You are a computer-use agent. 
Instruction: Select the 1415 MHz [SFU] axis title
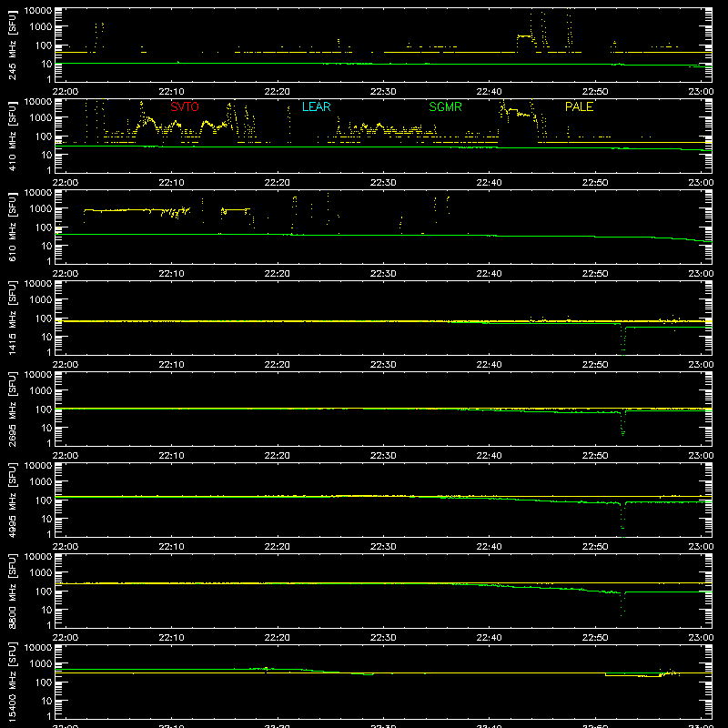tap(12, 318)
